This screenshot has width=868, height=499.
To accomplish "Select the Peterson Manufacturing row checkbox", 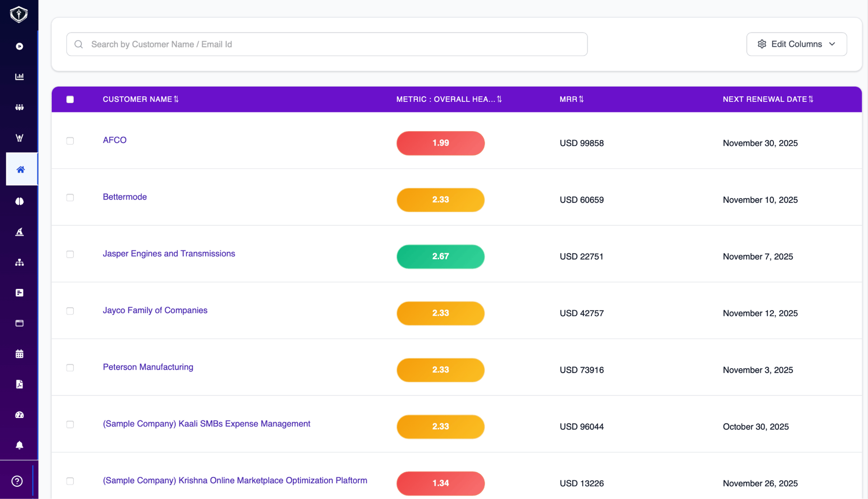I will (70, 368).
